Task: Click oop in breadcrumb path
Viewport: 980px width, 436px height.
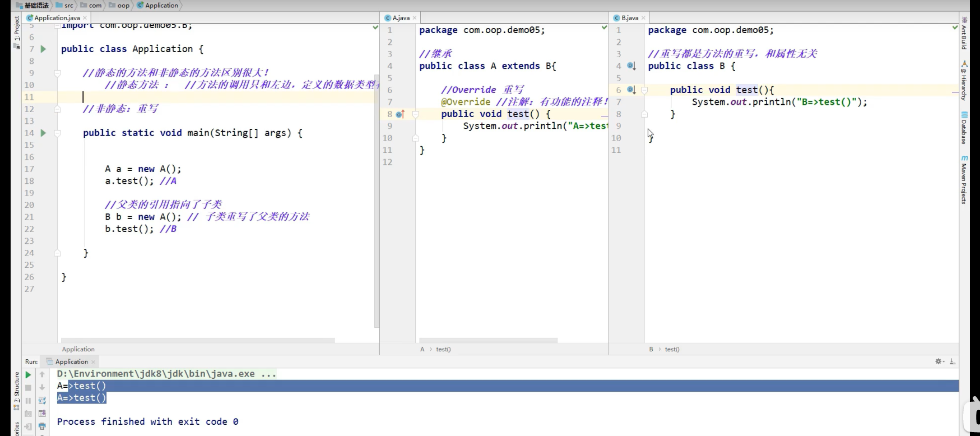Action: [x=119, y=5]
